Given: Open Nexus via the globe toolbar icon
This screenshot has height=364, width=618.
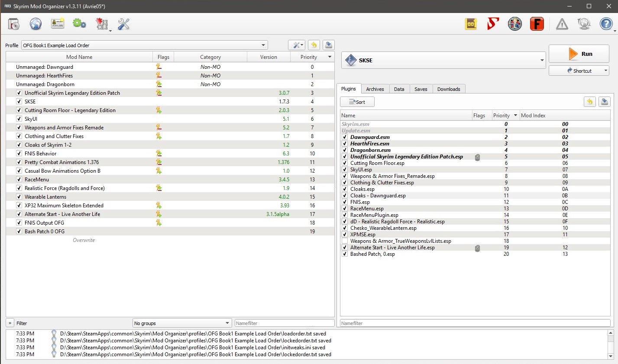Looking at the screenshot, I should pyautogui.click(x=36, y=24).
